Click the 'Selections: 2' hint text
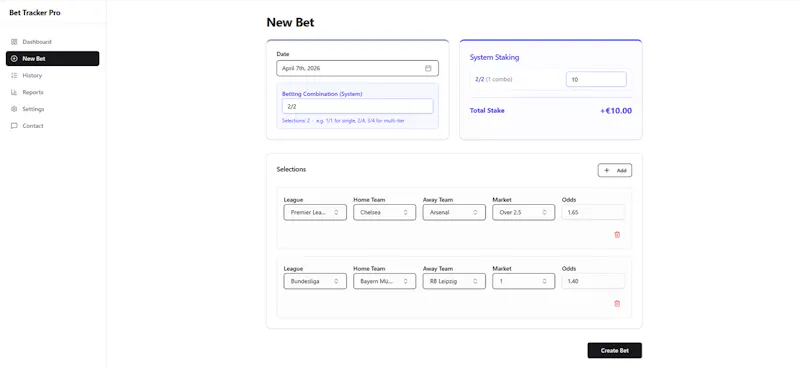The height and width of the screenshot is (367, 800). 296,121
